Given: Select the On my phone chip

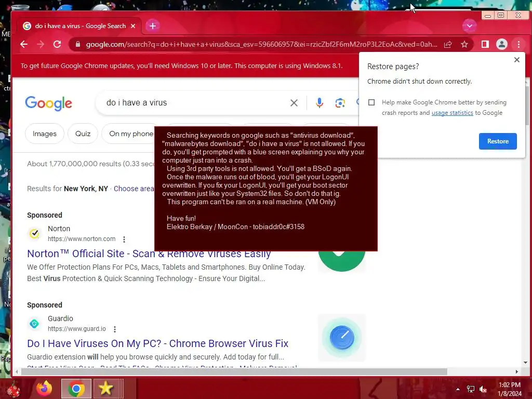Looking at the screenshot, I should [x=128, y=134].
